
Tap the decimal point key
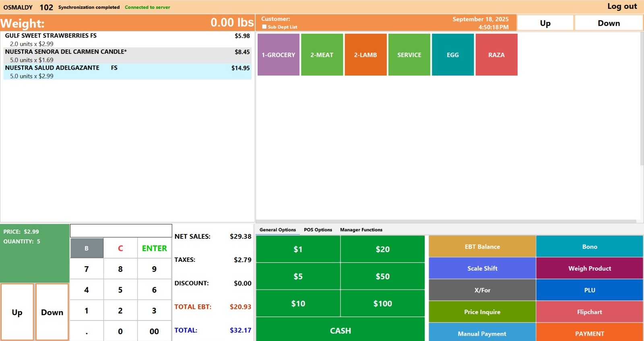87,331
